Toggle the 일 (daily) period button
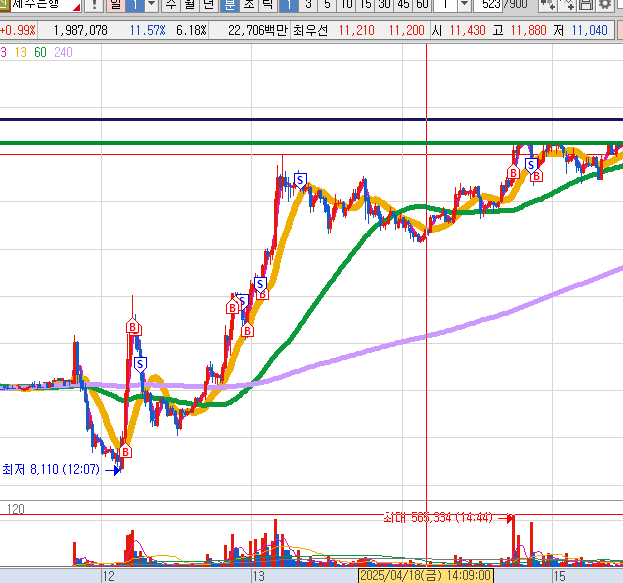This screenshot has height=583, width=623. (x=114, y=5)
